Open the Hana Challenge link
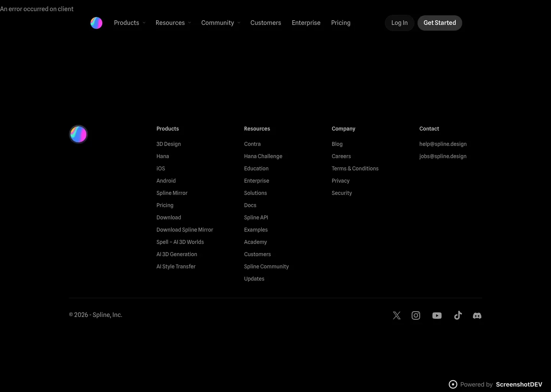The height and width of the screenshot is (392, 551). tap(263, 156)
